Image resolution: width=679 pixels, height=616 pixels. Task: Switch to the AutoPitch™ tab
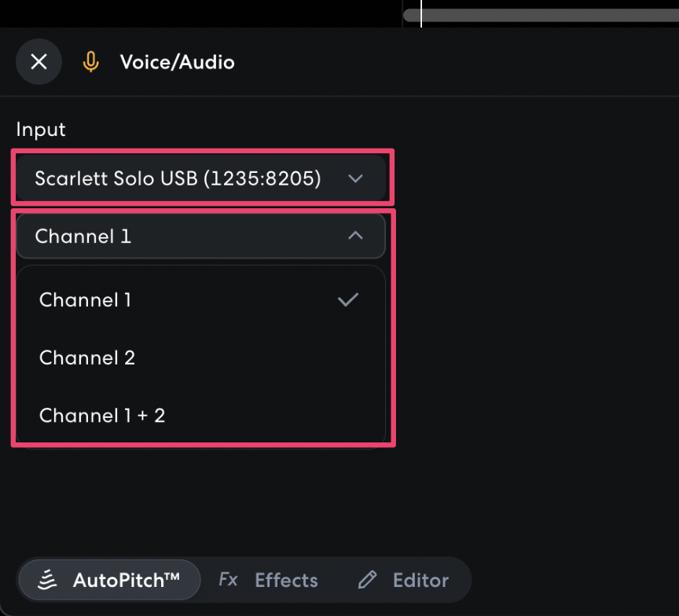[110, 580]
